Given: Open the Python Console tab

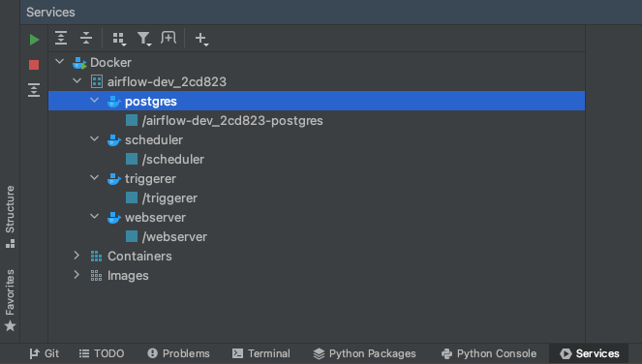Looking at the screenshot, I should (489, 353).
